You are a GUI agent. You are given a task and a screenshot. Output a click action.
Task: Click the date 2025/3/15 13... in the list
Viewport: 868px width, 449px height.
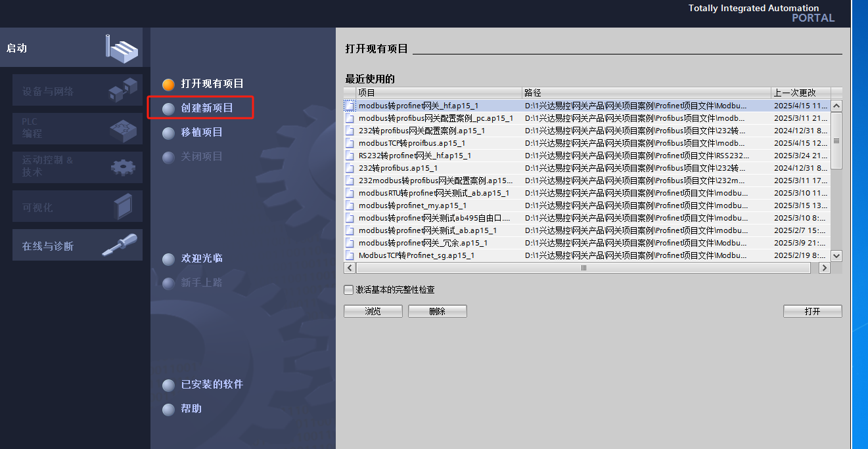[x=801, y=205]
